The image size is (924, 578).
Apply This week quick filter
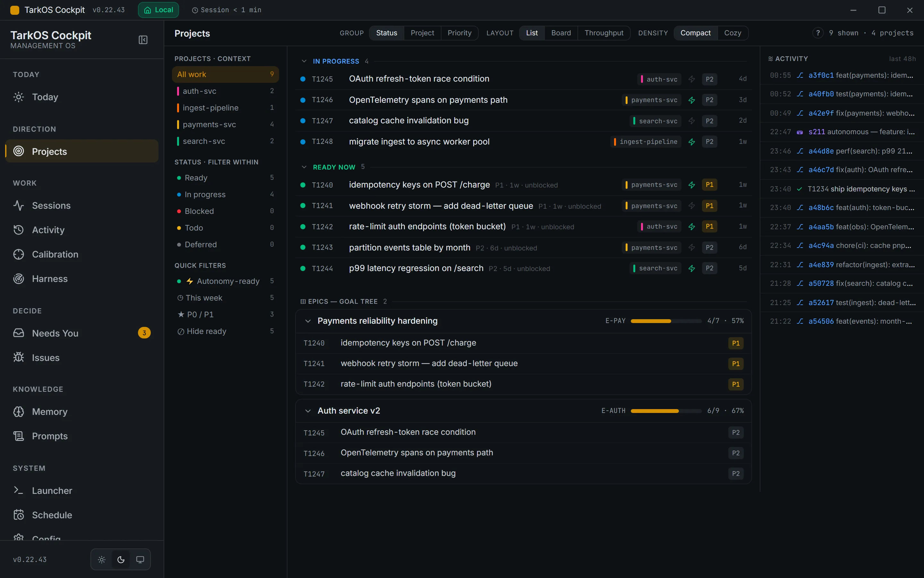pos(225,298)
